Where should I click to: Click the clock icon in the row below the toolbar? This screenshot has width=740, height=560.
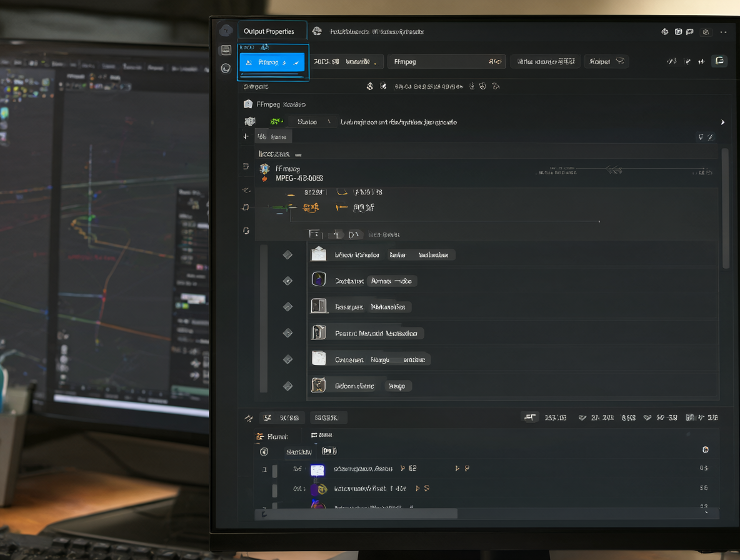click(482, 86)
